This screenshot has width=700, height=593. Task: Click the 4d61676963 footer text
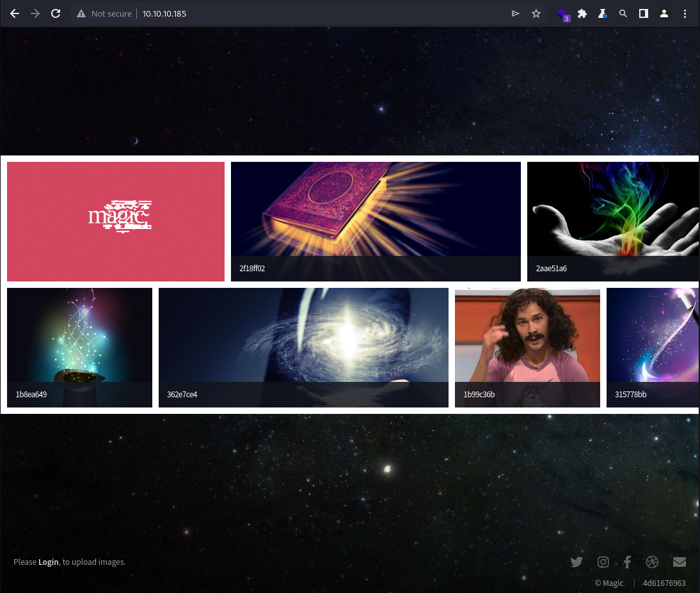(664, 583)
